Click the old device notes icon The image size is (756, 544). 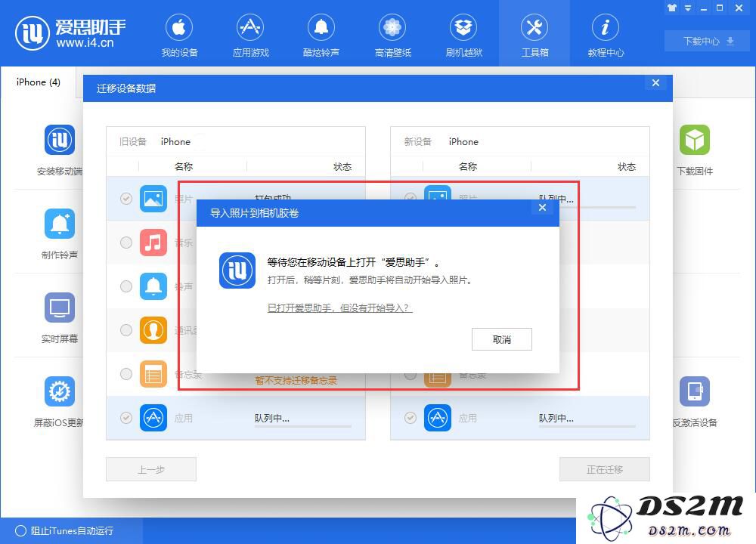coord(153,374)
